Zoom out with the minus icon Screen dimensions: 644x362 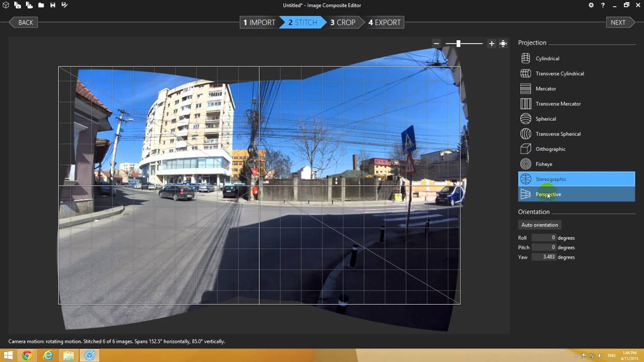pos(437,44)
